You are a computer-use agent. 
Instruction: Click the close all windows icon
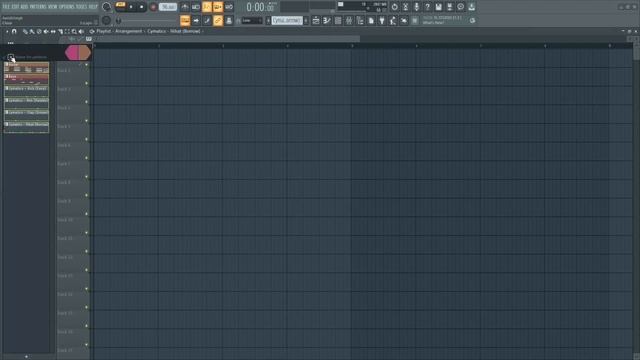pyautogui.click(x=404, y=20)
